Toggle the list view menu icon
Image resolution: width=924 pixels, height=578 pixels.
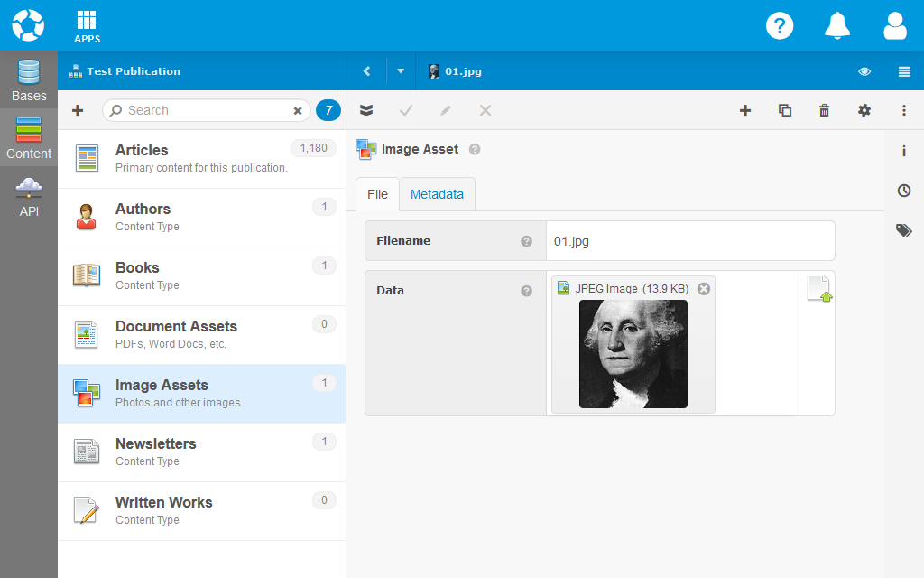tap(904, 71)
